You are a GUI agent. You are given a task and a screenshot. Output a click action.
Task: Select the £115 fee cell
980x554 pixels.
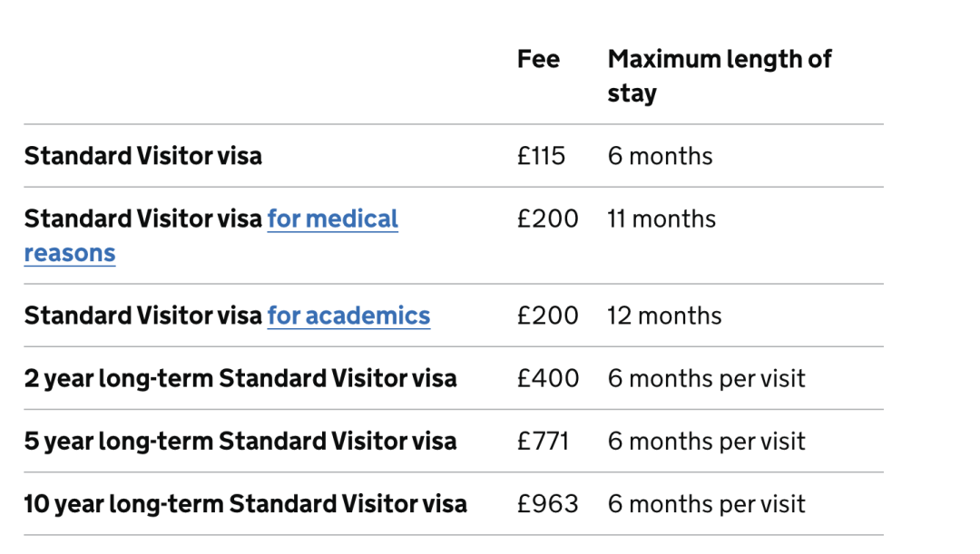coord(541,156)
